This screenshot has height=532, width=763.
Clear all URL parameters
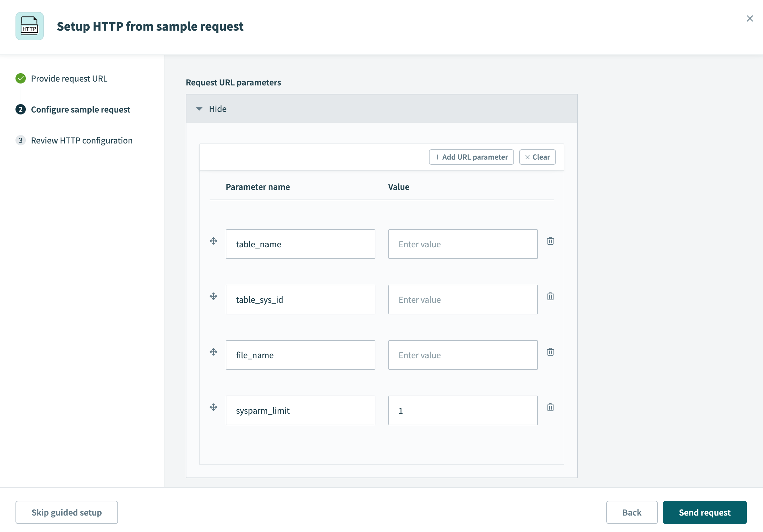537,157
